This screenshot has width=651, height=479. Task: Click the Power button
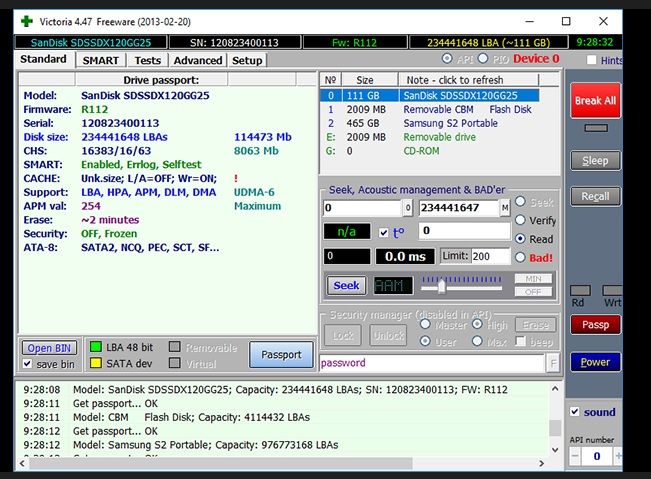point(595,362)
